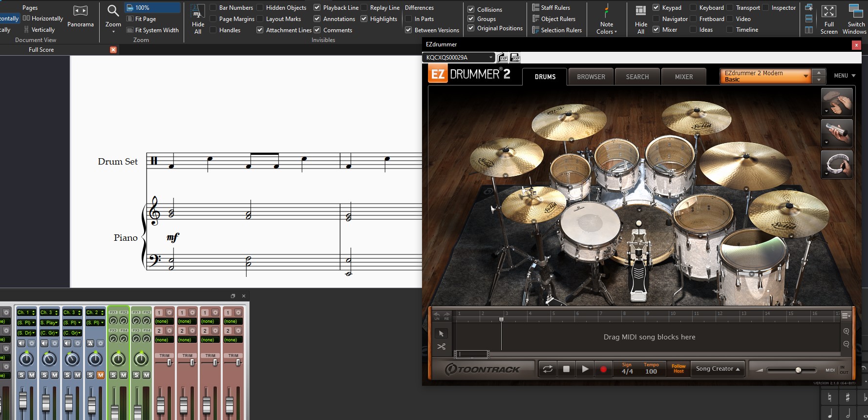Viewport: 868px width, 420px height.
Task: Click the EZdrummer master volume slider handle
Action: (798, 370)
